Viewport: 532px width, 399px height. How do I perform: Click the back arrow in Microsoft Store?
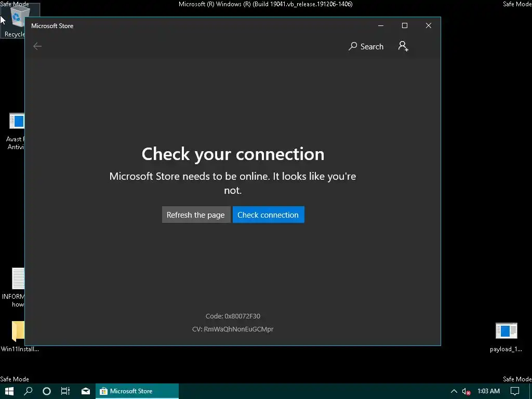37,46
